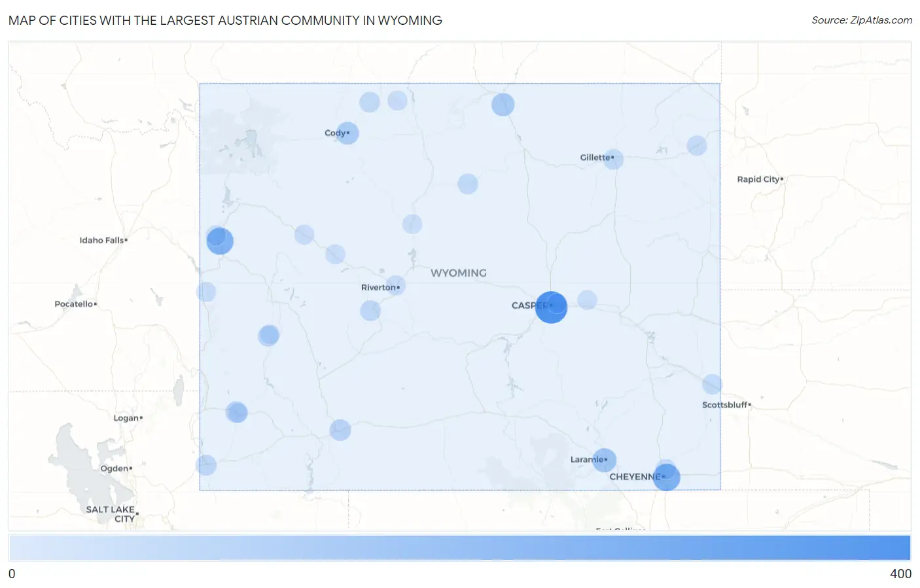Click the large Casper bubble marker
Viewport: 920px width, 588px height.
[x=551, y=307]
